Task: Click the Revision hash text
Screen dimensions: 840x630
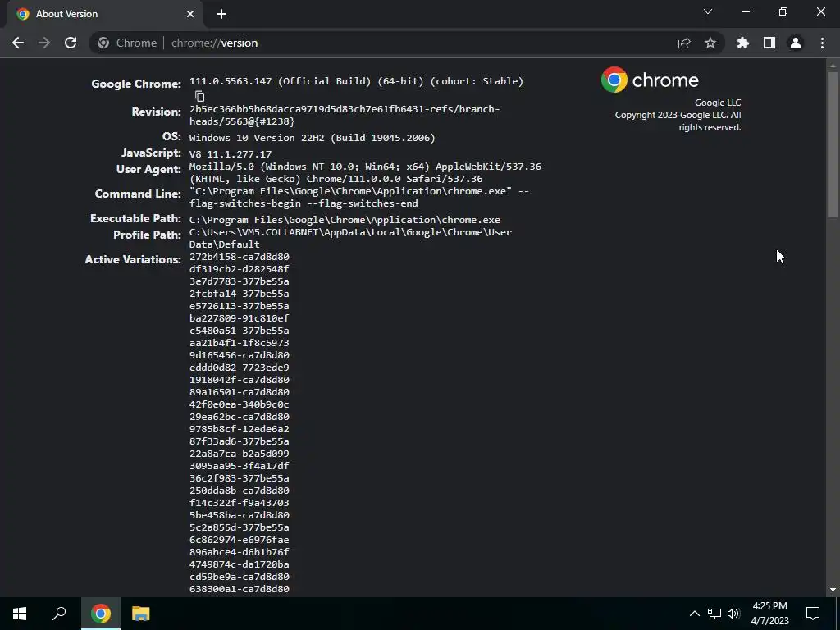Action: [x=345, y=115]
